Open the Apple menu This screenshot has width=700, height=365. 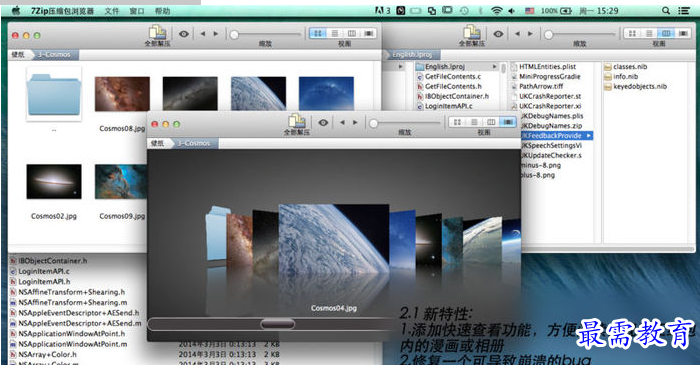(16, 11)
